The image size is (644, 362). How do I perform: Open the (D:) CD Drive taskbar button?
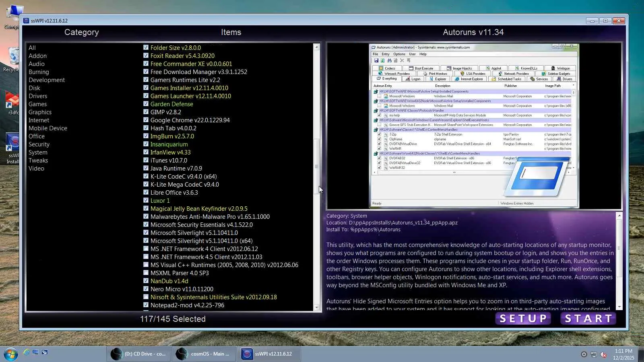pos(138,354)
